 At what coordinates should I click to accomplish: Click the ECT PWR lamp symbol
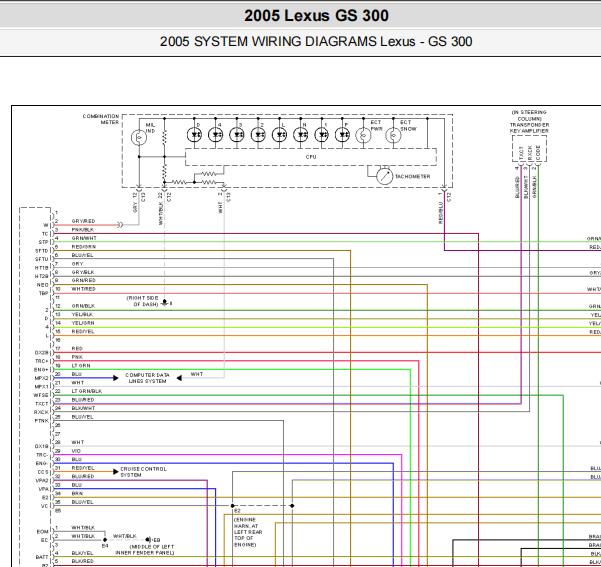point(363,135)
